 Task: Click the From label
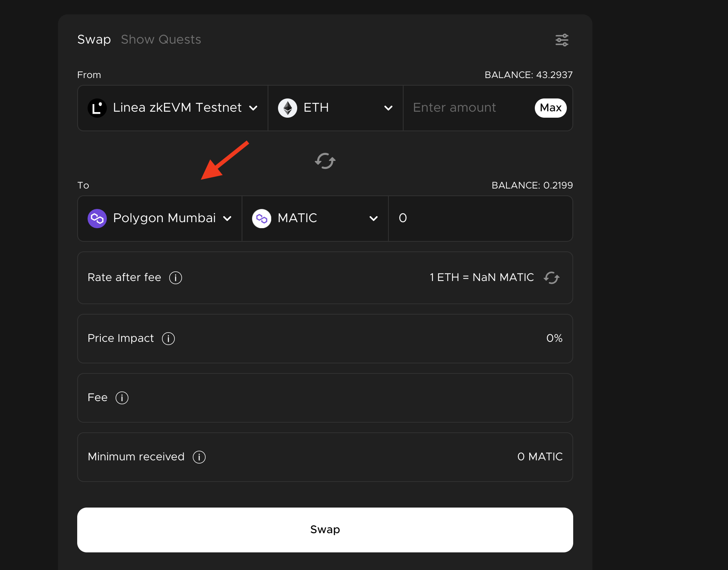point(89,75)
